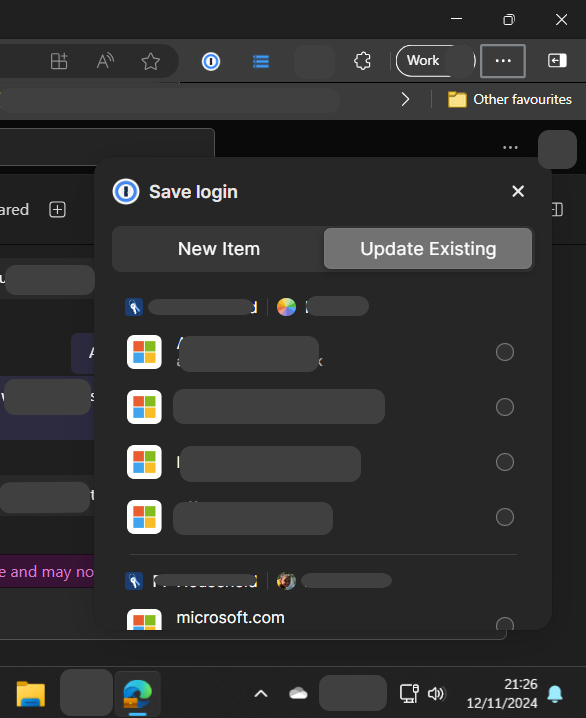Open the blue list extension icon

tap(261, 61)
